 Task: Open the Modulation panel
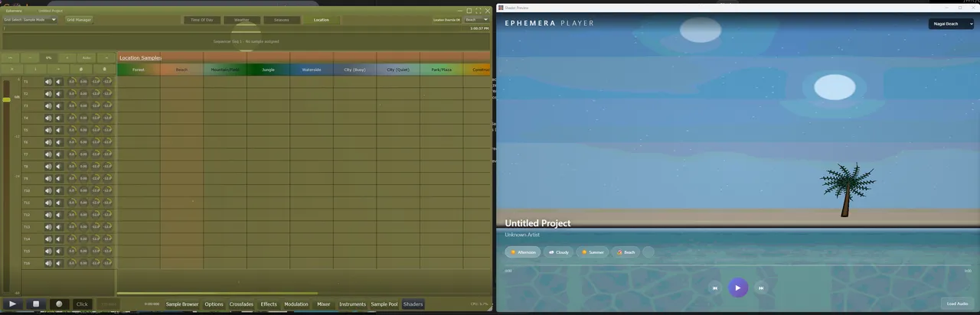tap(296, 304)
